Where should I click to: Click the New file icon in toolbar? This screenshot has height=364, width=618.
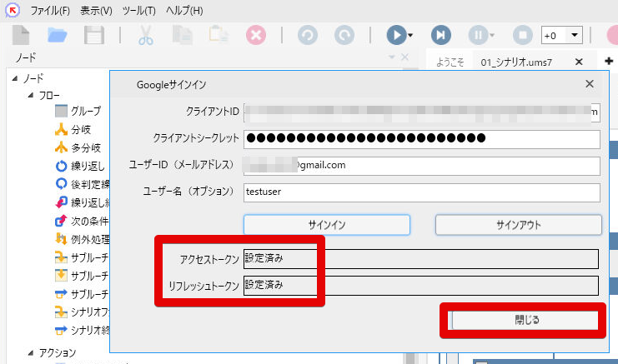[x=21, y=35]
